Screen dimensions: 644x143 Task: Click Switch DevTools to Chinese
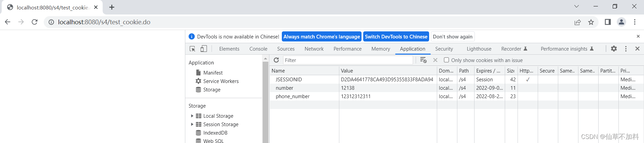pos(396,36)
